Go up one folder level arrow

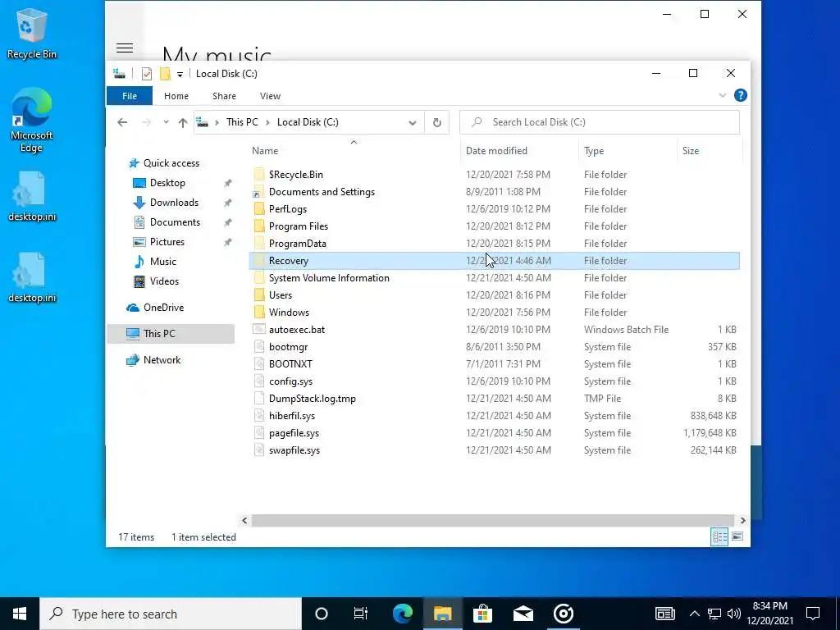tap(183, 123)
